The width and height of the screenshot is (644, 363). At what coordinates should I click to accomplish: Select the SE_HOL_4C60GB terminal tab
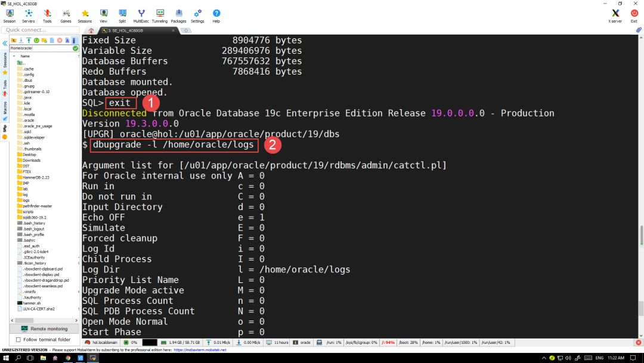[x=138, y=30]
